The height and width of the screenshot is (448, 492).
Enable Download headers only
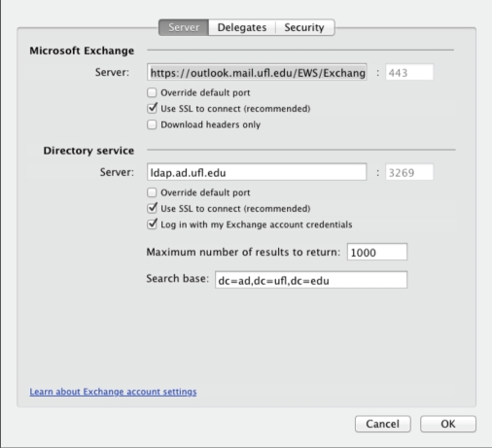[152, 124]
